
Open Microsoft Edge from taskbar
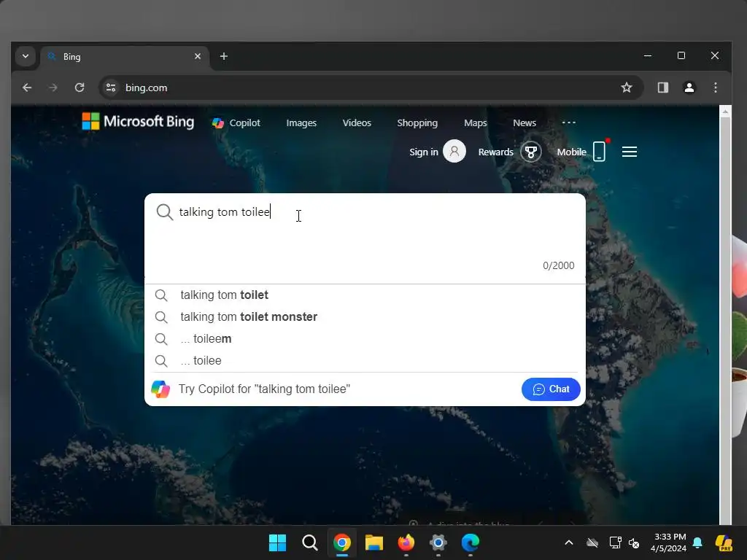click(x=471, y=542)
